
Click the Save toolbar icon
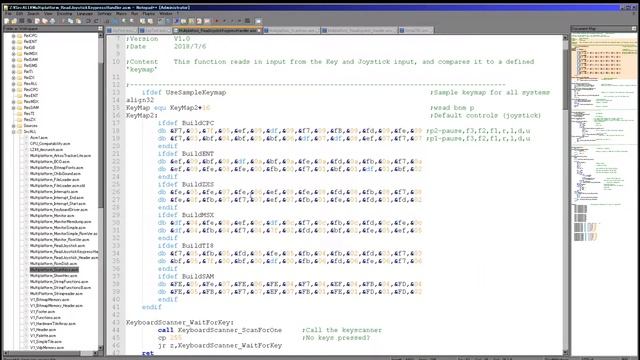click(x=22, y=21)
